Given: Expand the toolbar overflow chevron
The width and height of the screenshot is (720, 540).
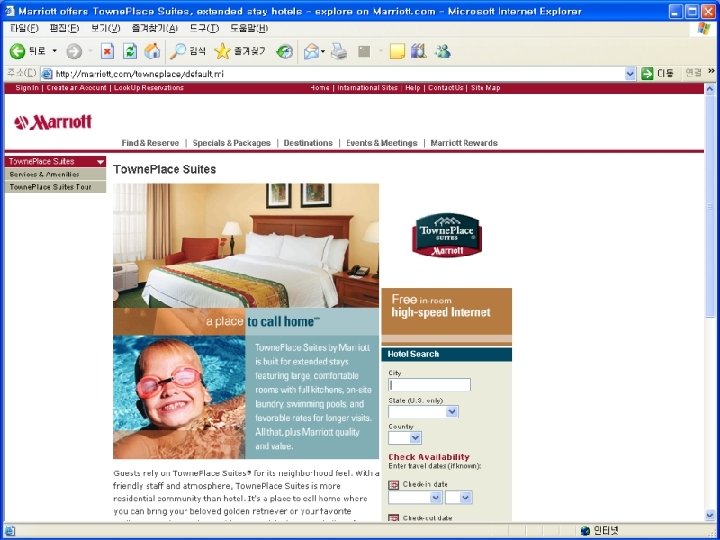Looking at the screenshot, I should (711, 71).
